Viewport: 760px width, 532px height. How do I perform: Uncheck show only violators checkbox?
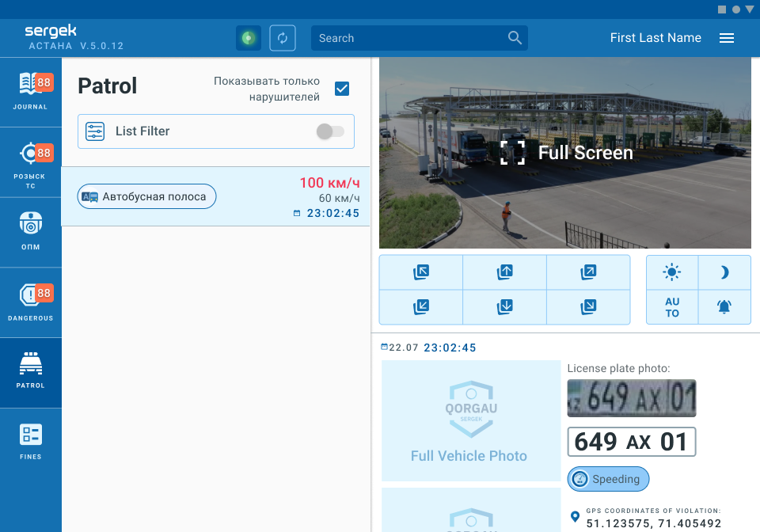(x=342, y=89)
